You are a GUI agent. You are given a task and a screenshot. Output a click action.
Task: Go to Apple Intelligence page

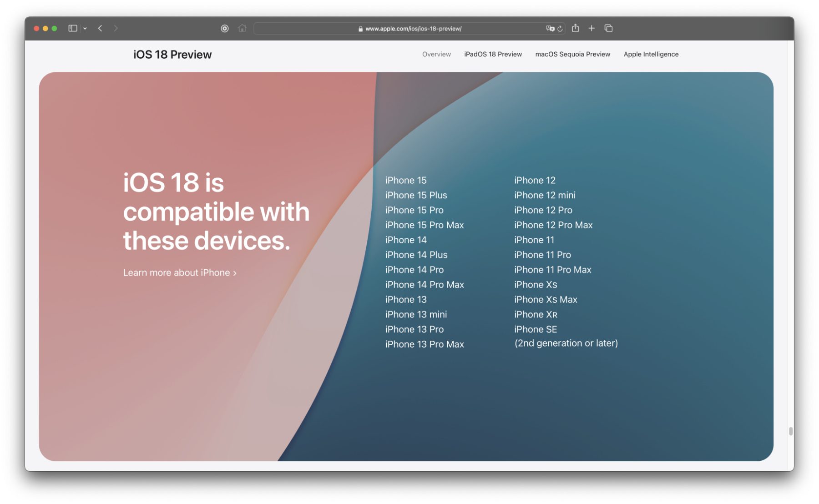point(651,54)
